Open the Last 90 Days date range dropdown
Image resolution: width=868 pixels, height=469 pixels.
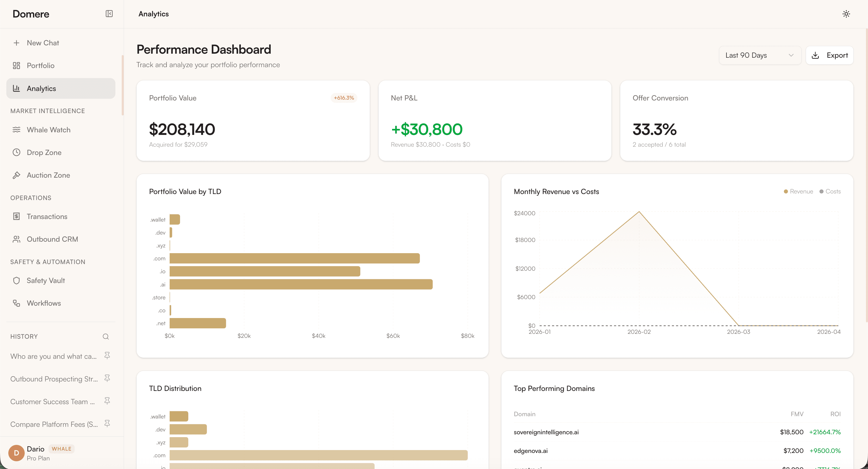[x=760, y=55]
